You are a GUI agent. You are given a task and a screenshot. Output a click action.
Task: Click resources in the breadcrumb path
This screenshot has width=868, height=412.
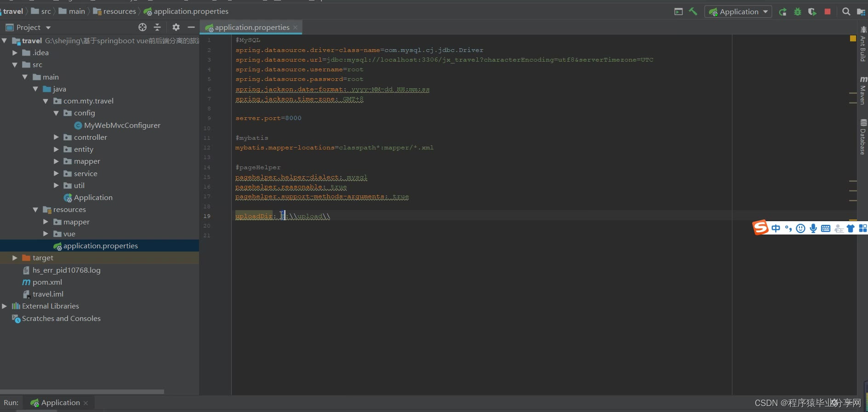click(x=114, y=11)
